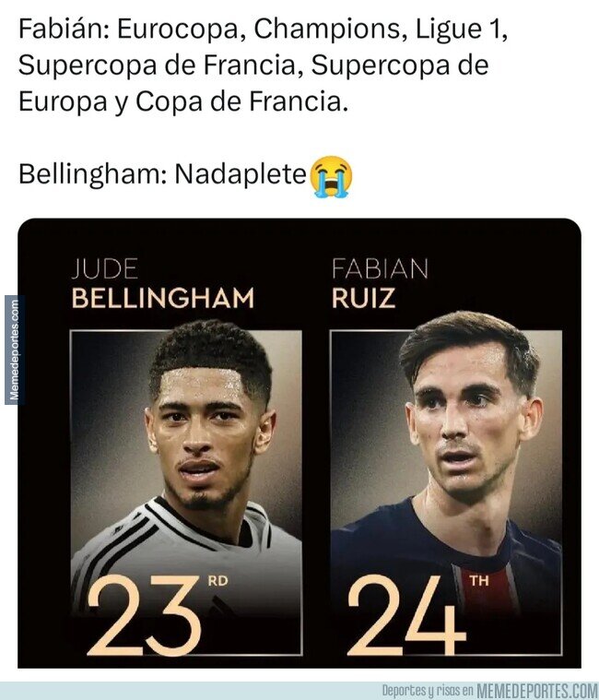Select the FABIAN RUIZ name heading
599x700 pixels.
[x=378, y=284]
